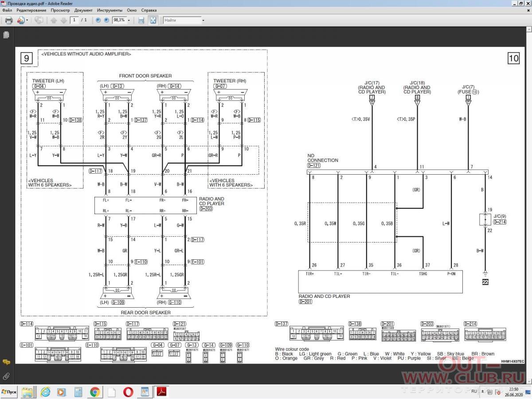Launch Opera browser from the taskbar
532x399 pixels.
[128, 392]
